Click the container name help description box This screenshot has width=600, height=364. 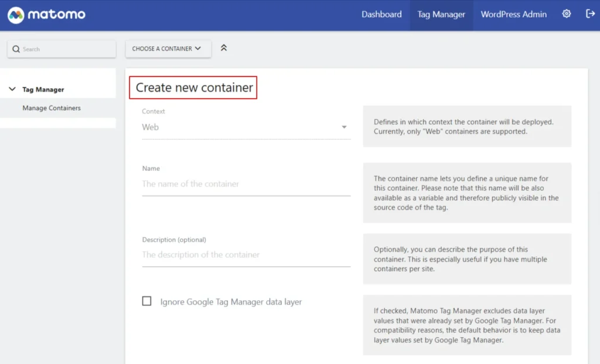coord(467,193)
